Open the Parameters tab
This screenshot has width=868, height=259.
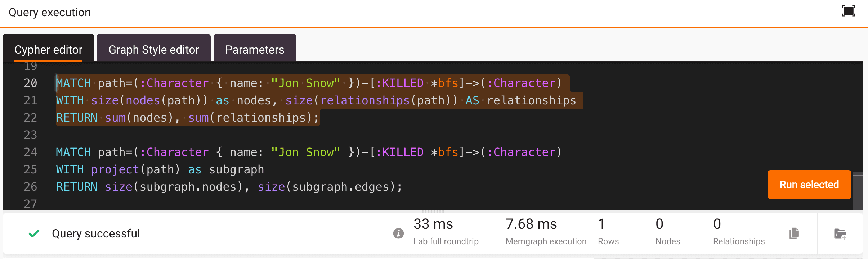255,50
